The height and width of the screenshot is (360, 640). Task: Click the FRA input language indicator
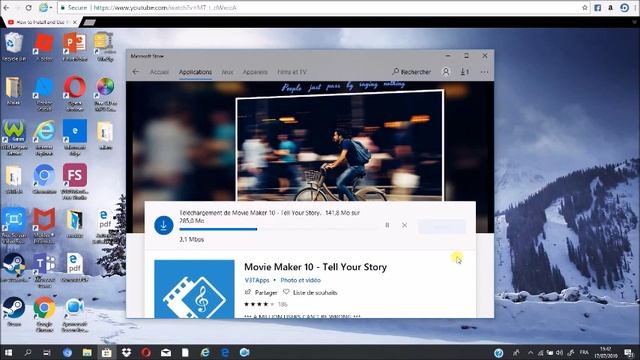pyautogui.click(x=584, y=352)
